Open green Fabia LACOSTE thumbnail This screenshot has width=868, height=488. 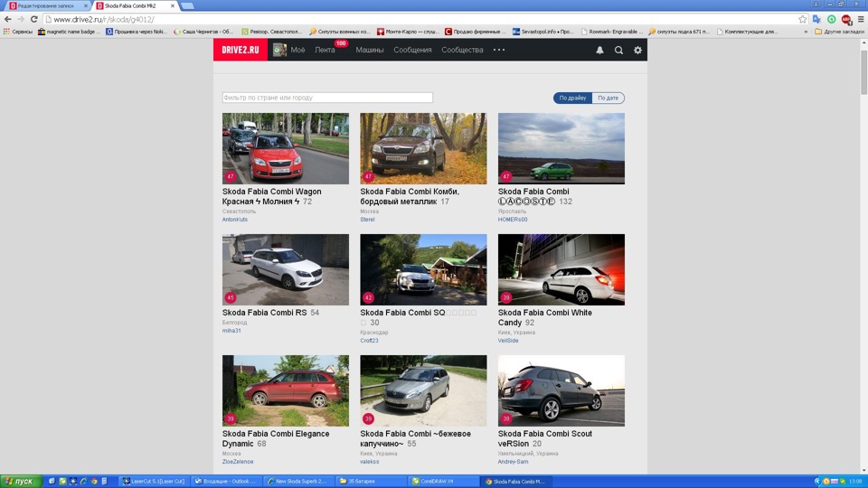[x=561, y=148]
